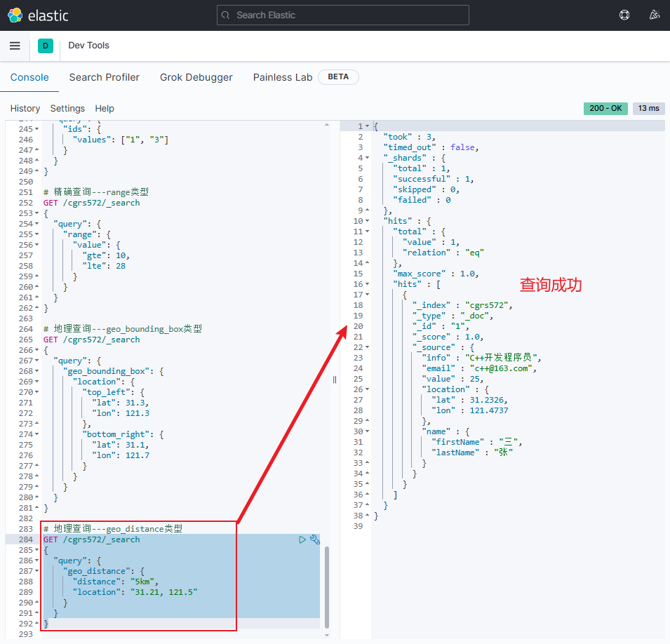This screenshot has height=644, width=670.
Task: Collapse the query block at editor line 286
Action: [36, 561]
